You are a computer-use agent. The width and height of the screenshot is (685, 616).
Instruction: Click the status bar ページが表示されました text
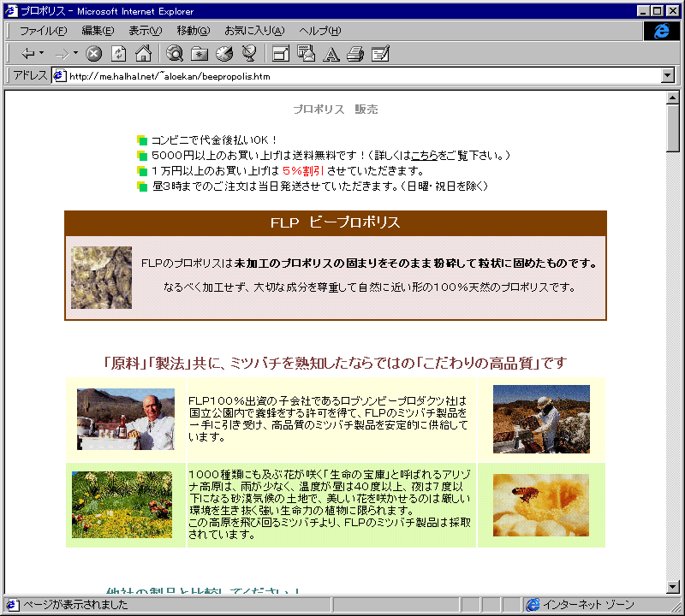75,605
